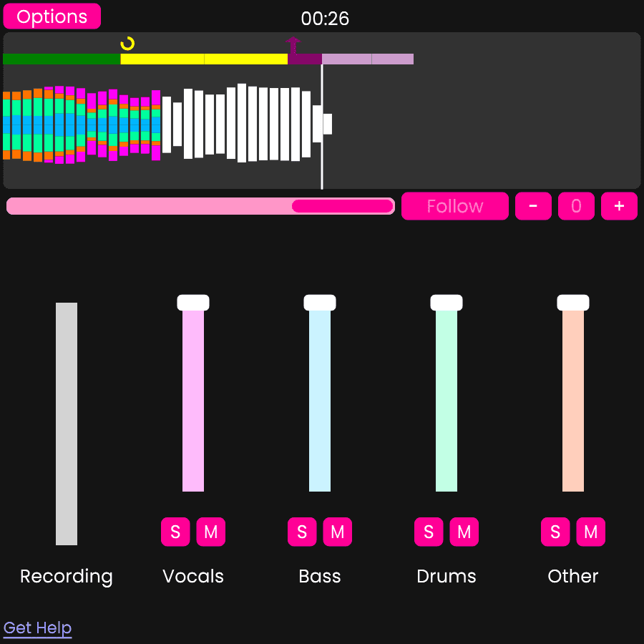Screen dimensions: 644x644
Task: Raise the pitch with the plus button
Action: tap(619, 206)
